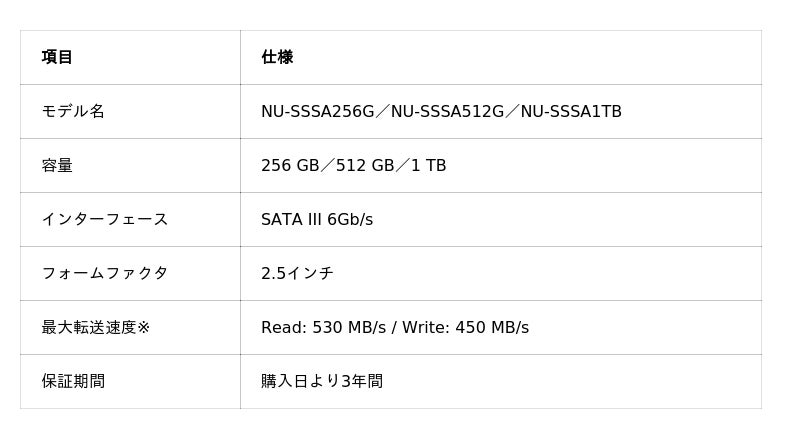Screen dimensions: 800x439
Task: Click the NU-SSSA1TB model text
Action: [571, 111]
